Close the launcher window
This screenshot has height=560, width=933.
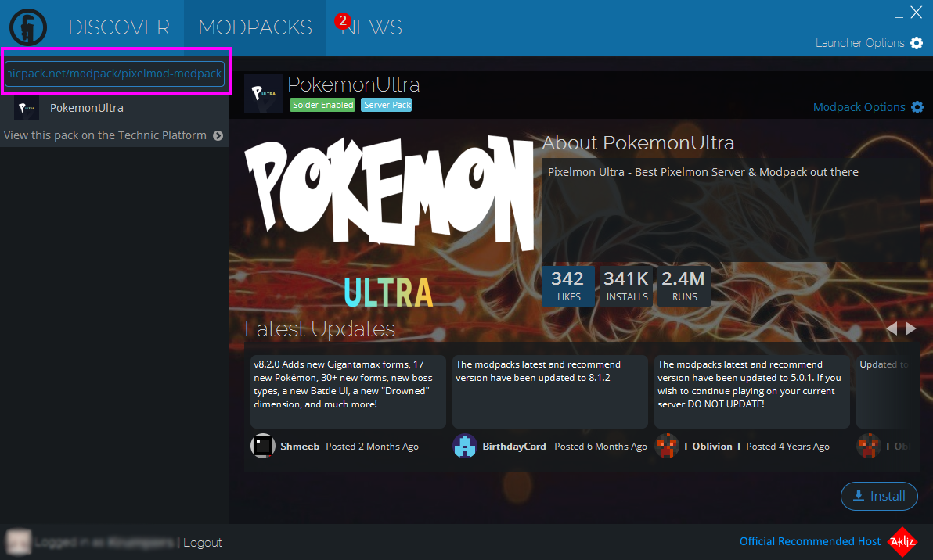pyautogui.click(x=917, y=12)
